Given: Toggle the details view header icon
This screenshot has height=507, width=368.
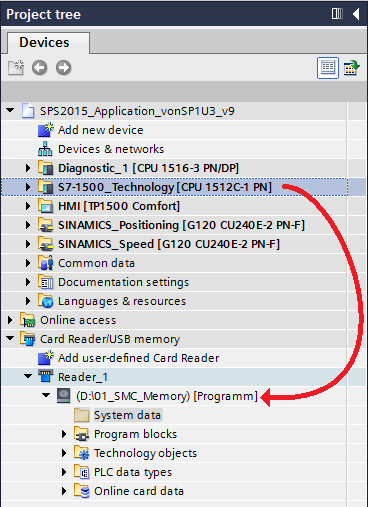Looking at the screenshot, I should pyautogui.click(x=328, y=68).
